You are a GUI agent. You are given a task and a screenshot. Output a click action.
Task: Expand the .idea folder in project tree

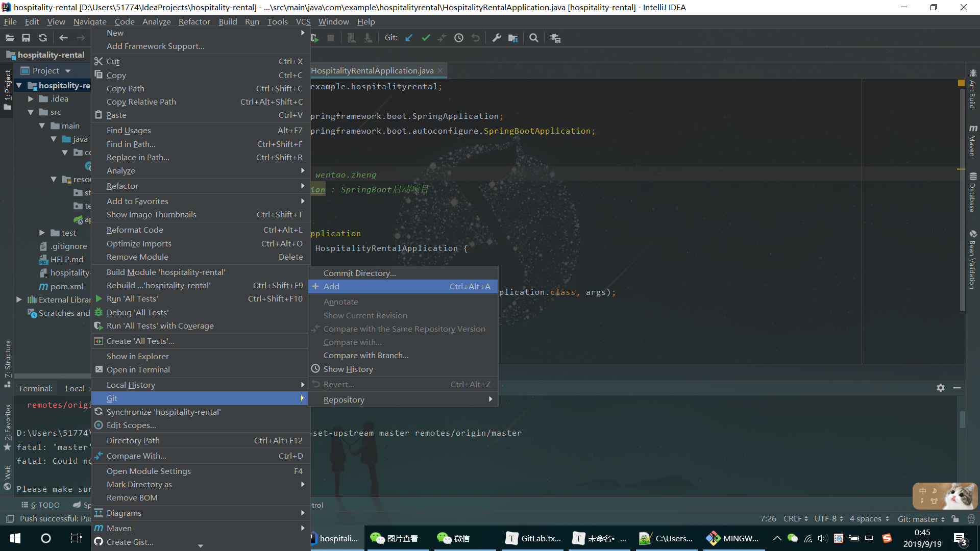coord(31,99)
